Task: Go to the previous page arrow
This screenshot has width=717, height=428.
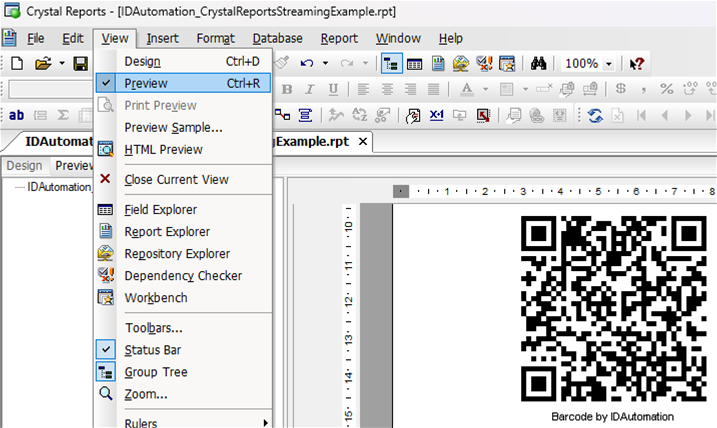Action: coord(664,115)
